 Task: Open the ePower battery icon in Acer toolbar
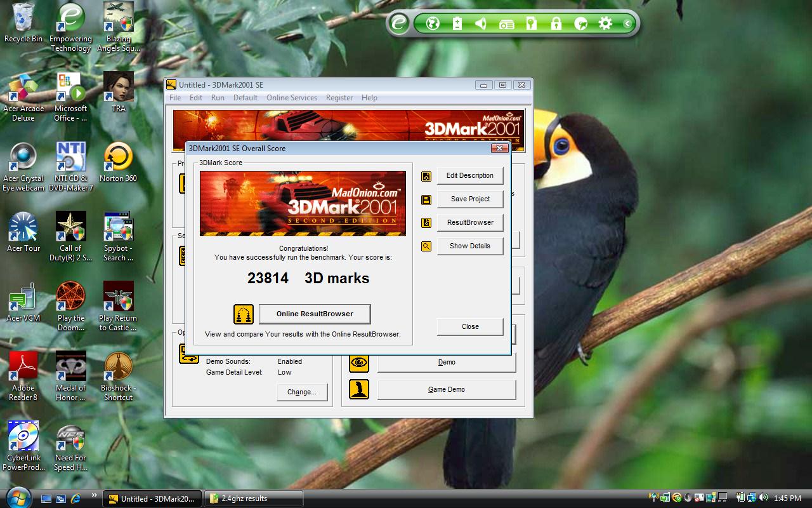click(x=457, y=24)
